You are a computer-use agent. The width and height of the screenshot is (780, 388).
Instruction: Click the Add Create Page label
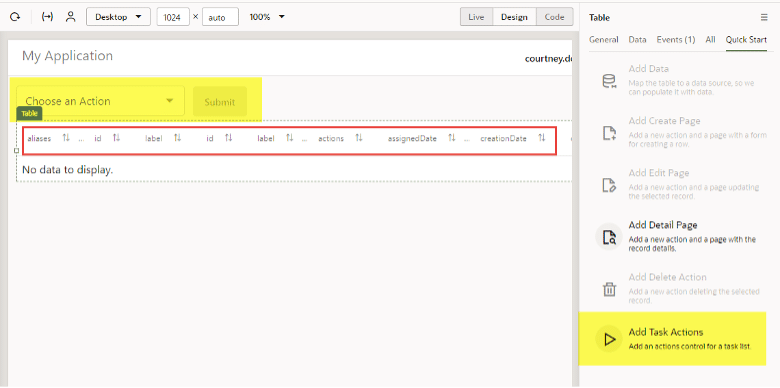click(664, 121)
